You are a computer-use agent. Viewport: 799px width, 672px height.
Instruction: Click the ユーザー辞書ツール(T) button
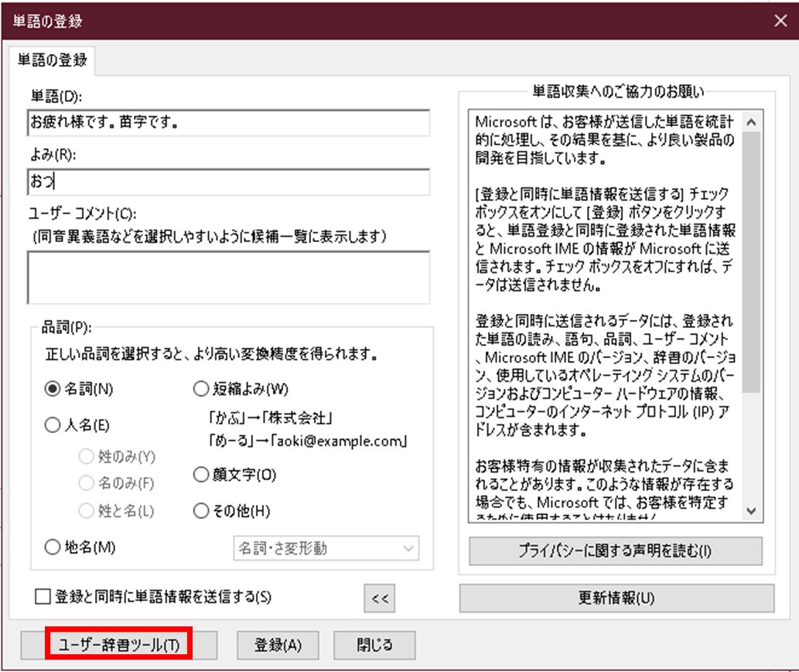tap(118, 645)
